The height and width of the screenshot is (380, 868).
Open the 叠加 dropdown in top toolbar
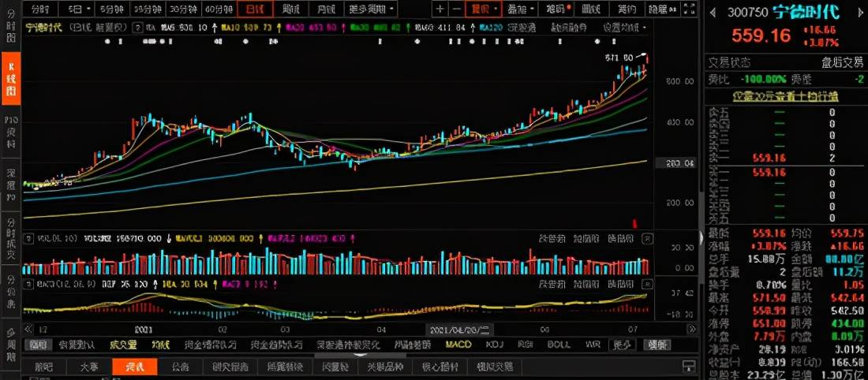pos(522,9)
